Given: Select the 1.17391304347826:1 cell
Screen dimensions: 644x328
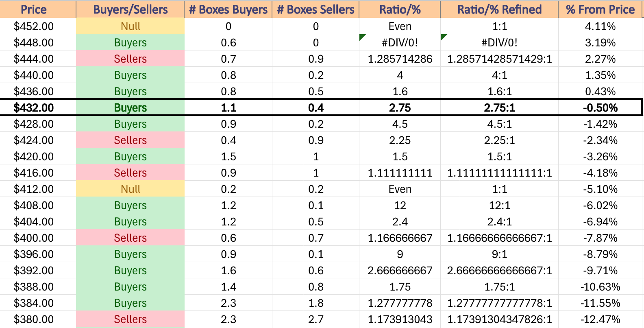Looking at the screenshot, I should pos(499,319).
